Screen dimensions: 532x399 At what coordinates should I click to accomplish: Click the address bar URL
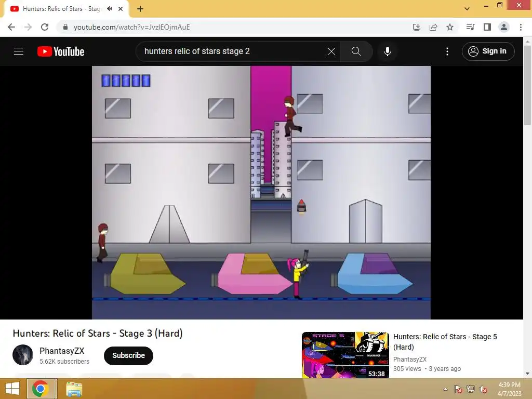tap(131, 27)
